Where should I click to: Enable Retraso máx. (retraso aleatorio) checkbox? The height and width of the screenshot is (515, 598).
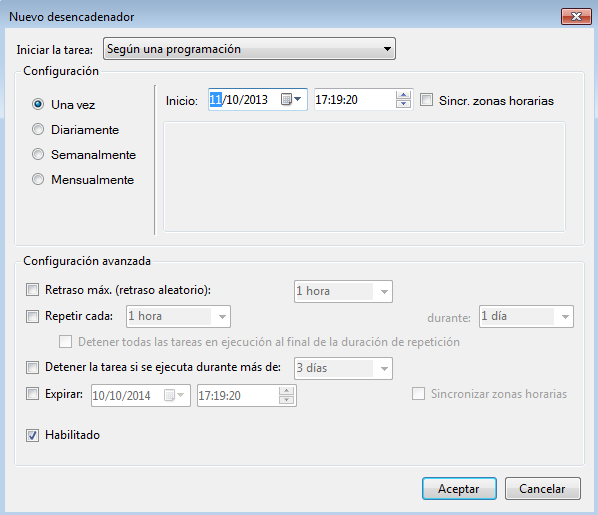pos(32,290)
